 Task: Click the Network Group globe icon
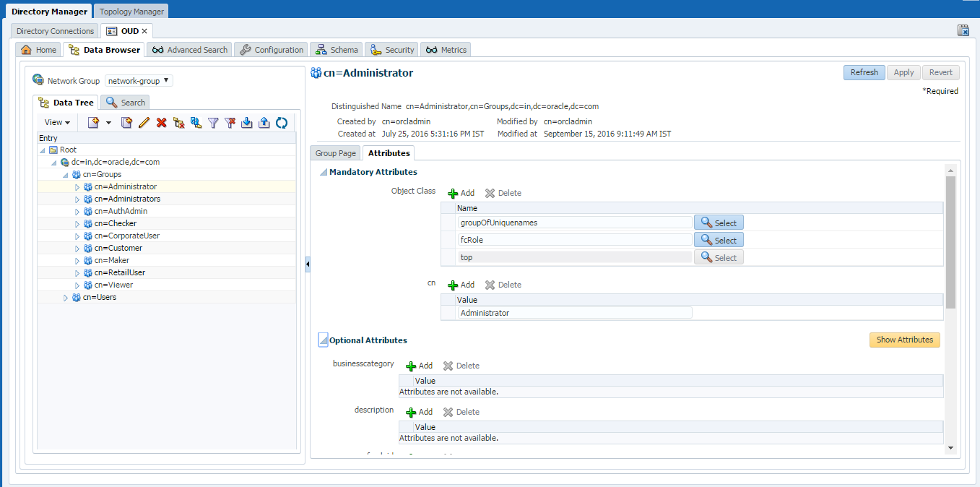(x=38, y=80)
